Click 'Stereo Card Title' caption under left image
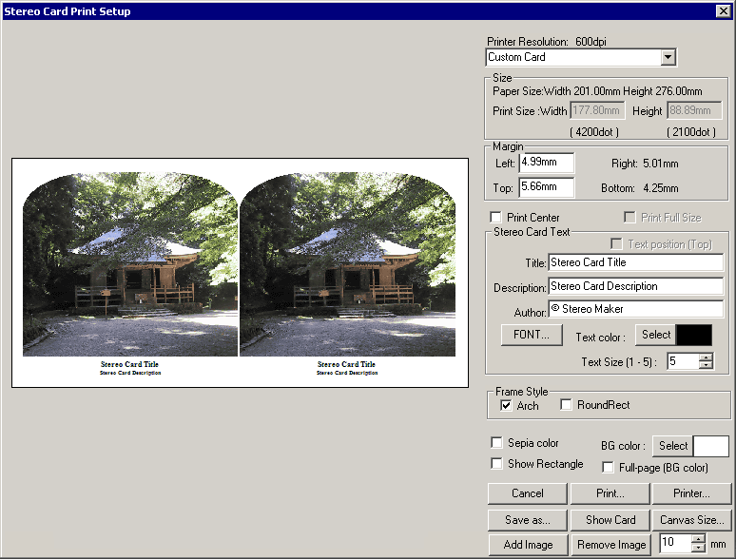The image size is (736, 560). (x=129, y=364)
